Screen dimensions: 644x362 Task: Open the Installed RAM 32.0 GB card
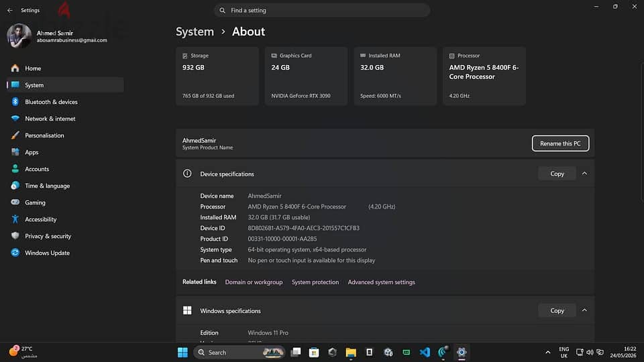point(395,76)
